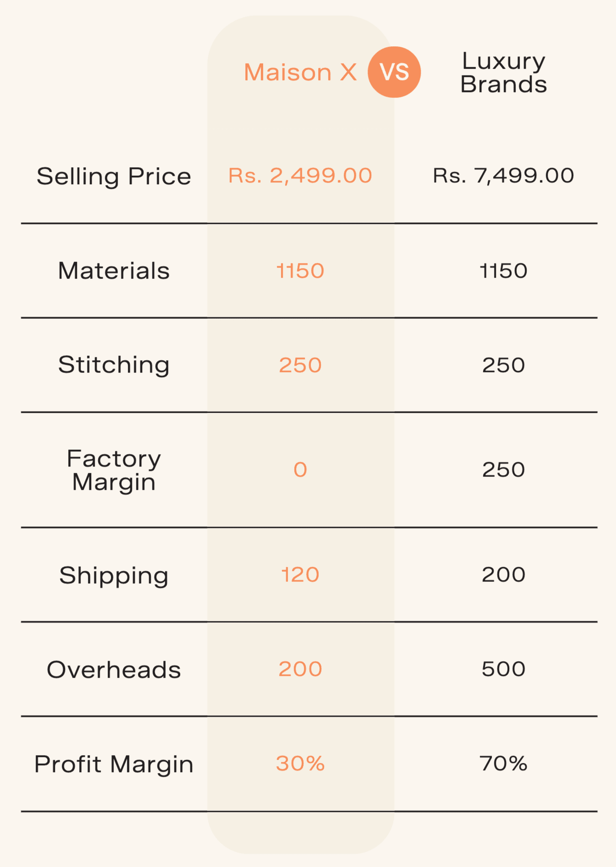Click Luxury Brands price Rs. 7,499.00
The width and height of the screenshot is (616, 867).
point(504,176)
